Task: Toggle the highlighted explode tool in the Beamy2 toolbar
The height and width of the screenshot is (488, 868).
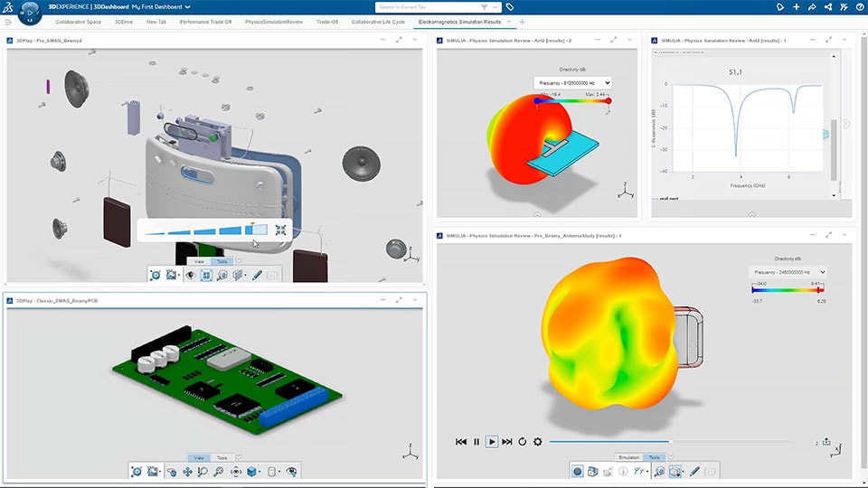Action: (x=206, y=275)
